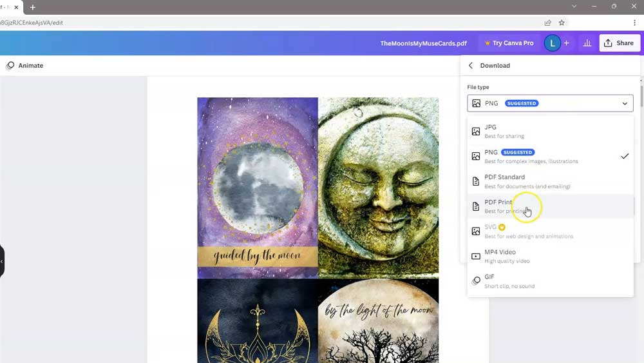Select by the light of the moon card
This screenshot has height=363, width=644.
tap(378, 321)
